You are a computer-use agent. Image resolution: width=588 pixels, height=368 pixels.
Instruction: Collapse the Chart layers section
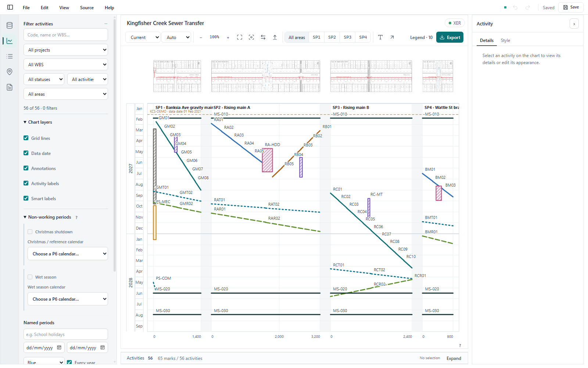point(38,122)
